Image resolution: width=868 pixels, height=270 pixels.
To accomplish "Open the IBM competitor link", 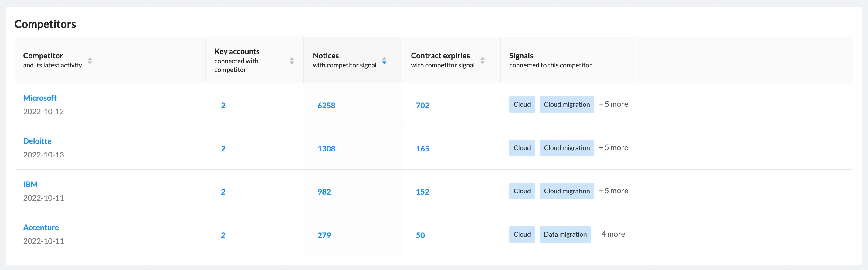I will pyautogui.click(x=30, y=184).
